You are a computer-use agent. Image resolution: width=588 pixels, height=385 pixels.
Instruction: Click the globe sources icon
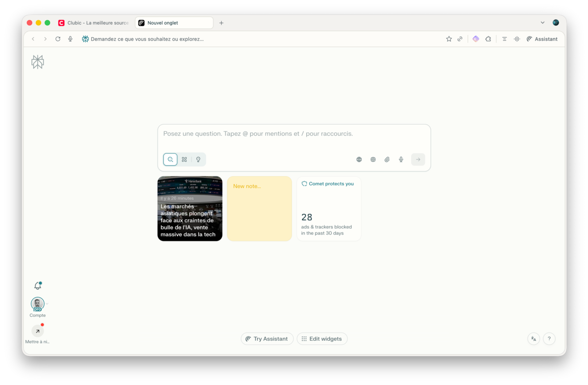[x=359, y=159]
